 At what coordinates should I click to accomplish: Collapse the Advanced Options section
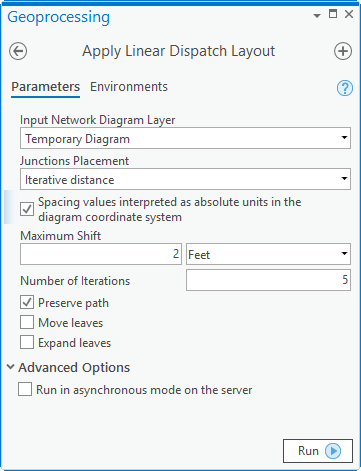(x=11, y=367)
